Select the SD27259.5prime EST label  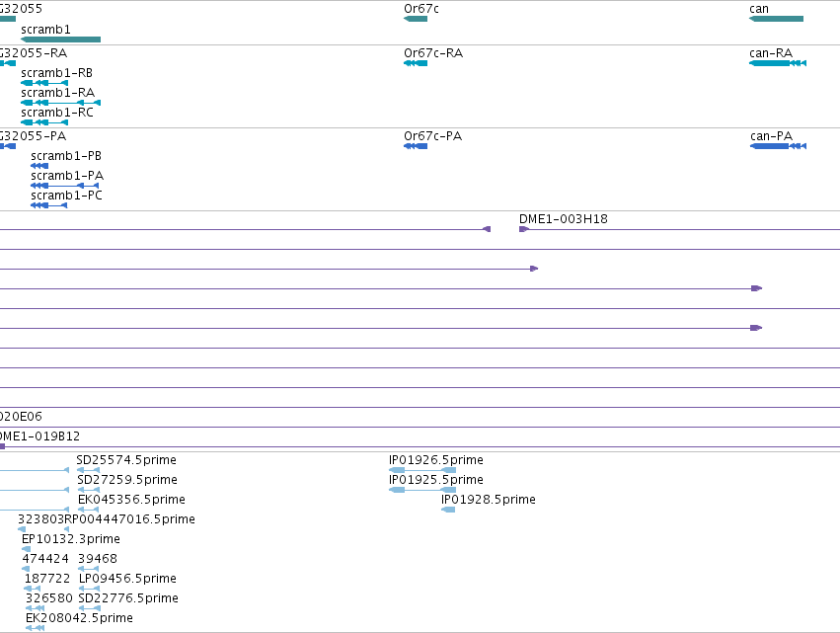pyautogui.click(x=127, y=480)
